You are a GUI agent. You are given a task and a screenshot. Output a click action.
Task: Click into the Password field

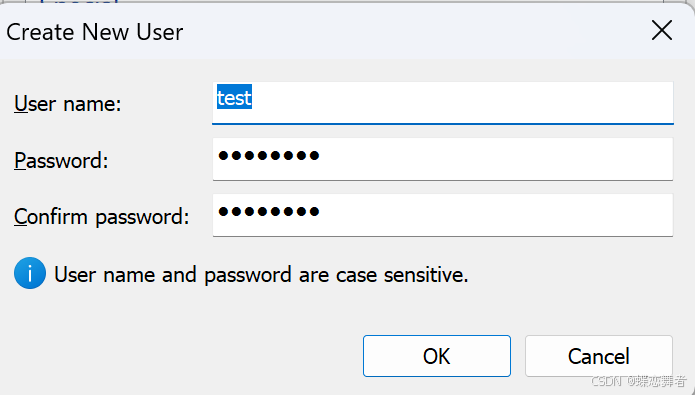tap(443, 159)
